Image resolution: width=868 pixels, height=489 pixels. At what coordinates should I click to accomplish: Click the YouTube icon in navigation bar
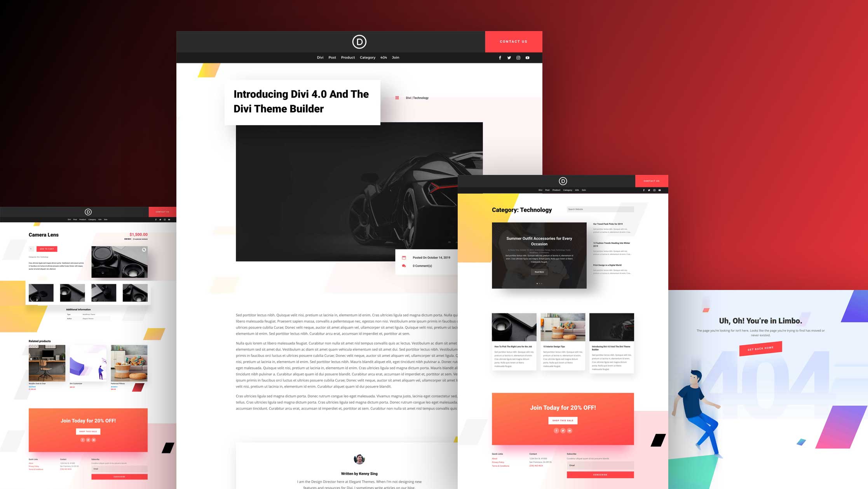527,57
